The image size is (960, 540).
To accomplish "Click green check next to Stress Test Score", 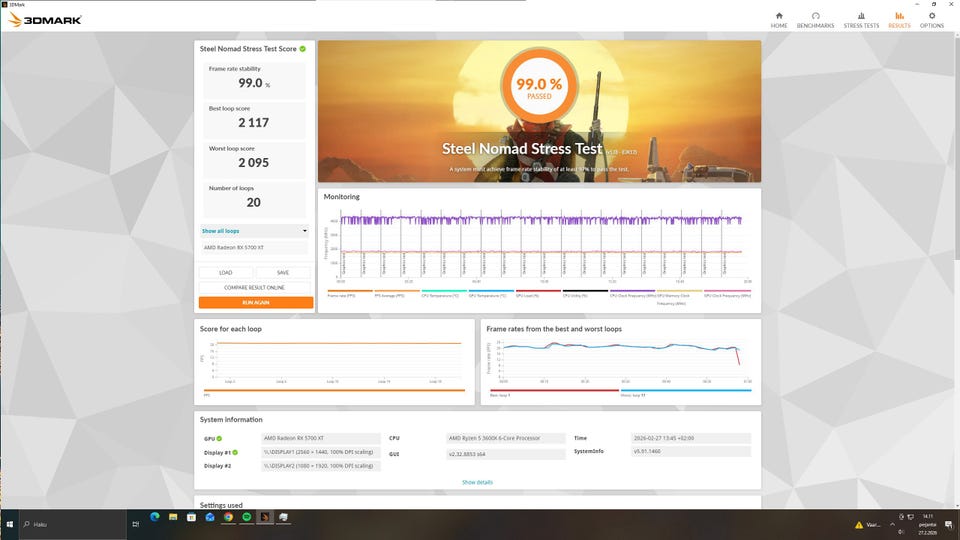I will tap(302, 48).
